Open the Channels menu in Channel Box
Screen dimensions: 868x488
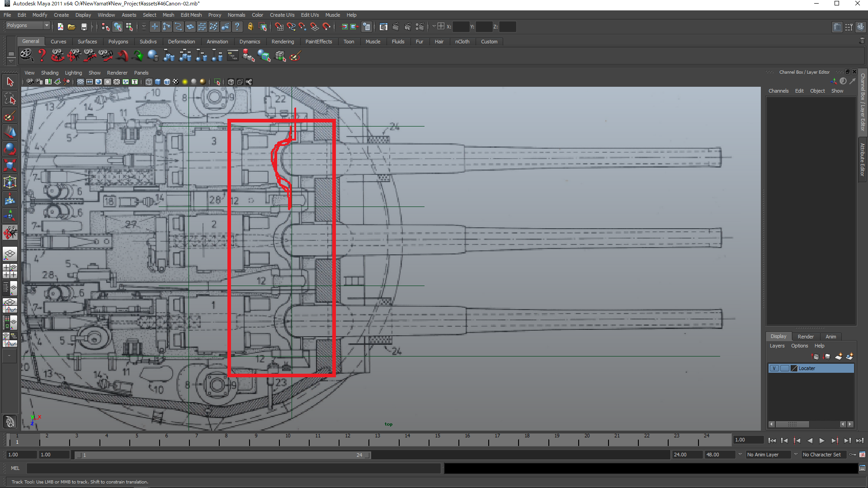(778, 91)
